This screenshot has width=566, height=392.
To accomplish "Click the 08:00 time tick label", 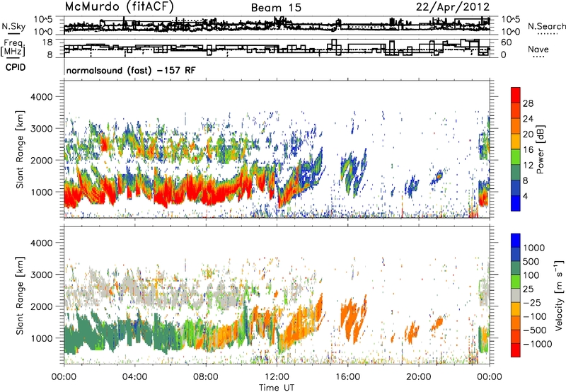I will (206, 377).
